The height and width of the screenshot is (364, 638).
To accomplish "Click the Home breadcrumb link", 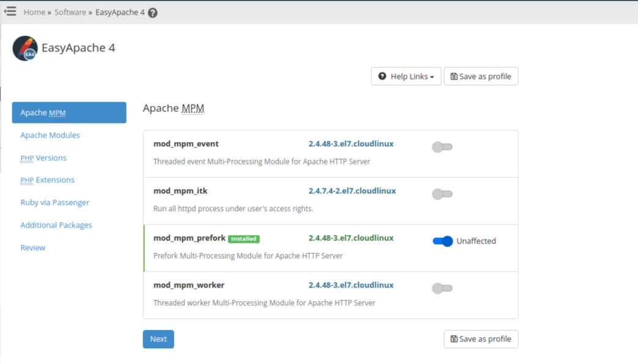I will pos(34,12).
